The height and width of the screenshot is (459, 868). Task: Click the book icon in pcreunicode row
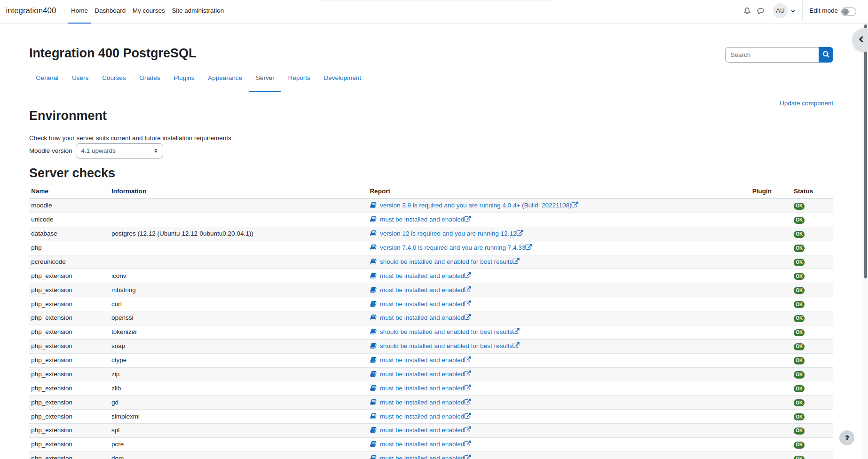pos(373,261)
